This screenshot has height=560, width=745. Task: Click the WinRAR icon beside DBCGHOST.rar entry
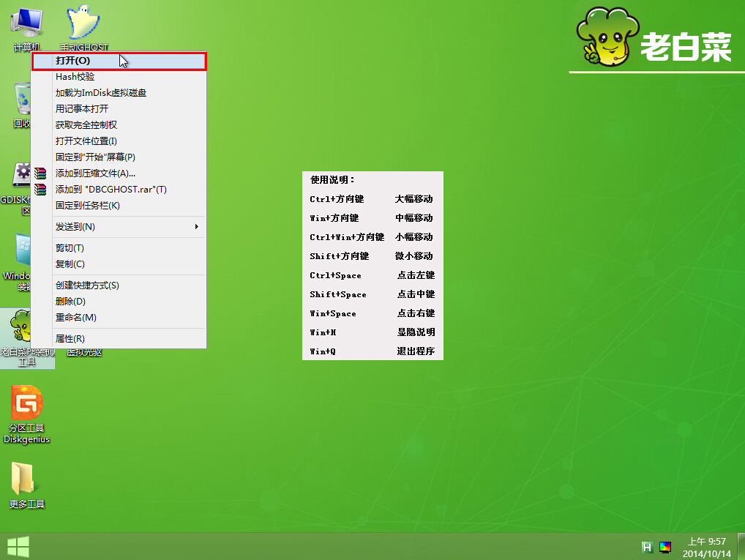click(x=40, y=189)
